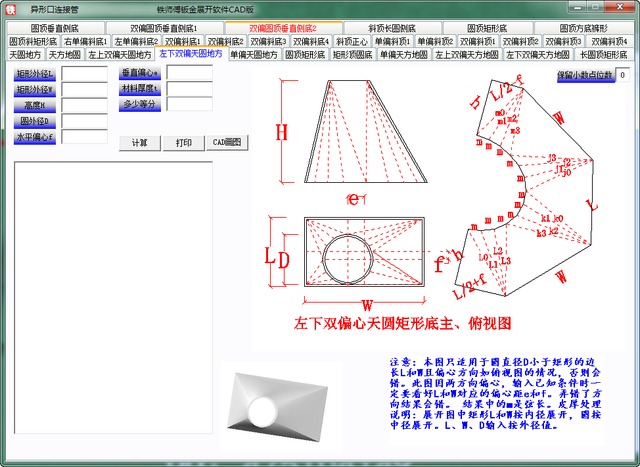Select the 圆顶斜矩形底 tab
Viewport: 640px width, 467px height.
point(33,42)
